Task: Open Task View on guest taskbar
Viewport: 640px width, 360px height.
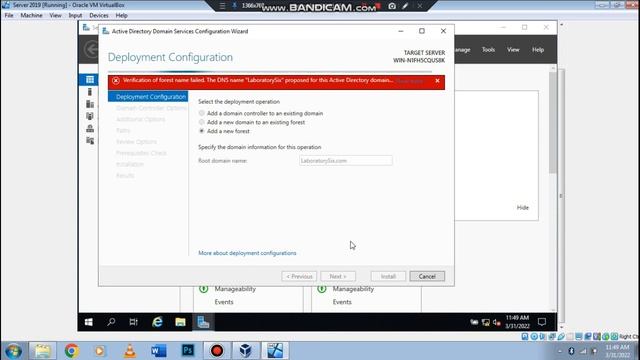Action: 133,322
